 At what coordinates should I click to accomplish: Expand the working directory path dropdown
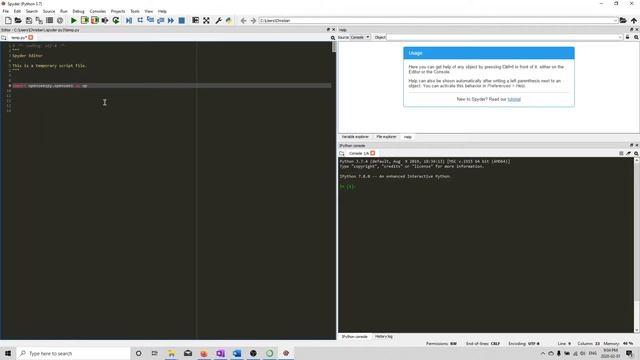615,20
